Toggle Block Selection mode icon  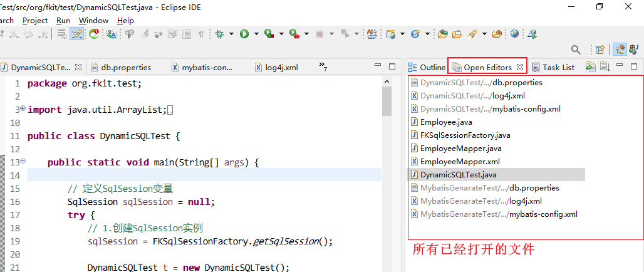click(x=187, y=34)
